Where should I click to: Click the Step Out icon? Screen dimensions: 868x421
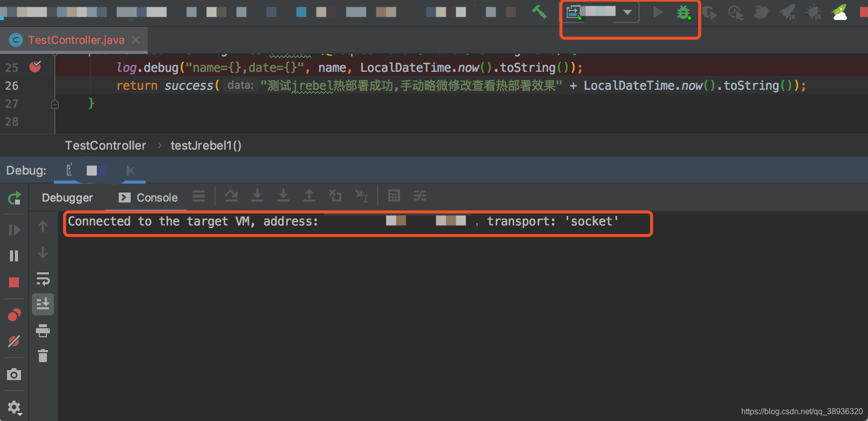309,196
